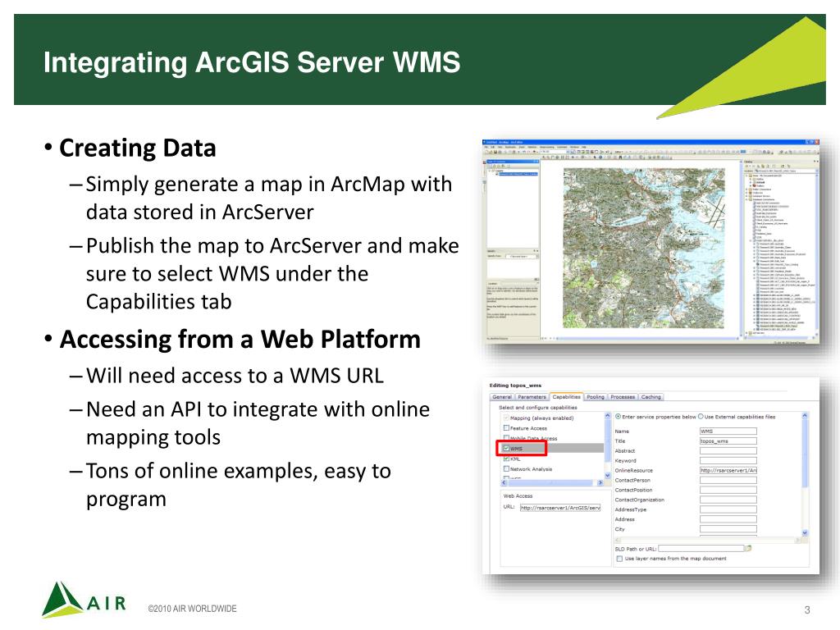Select Enter service properties below radio button
The height and width of the screenshot is (630, 840).
[x=619, y=417]
